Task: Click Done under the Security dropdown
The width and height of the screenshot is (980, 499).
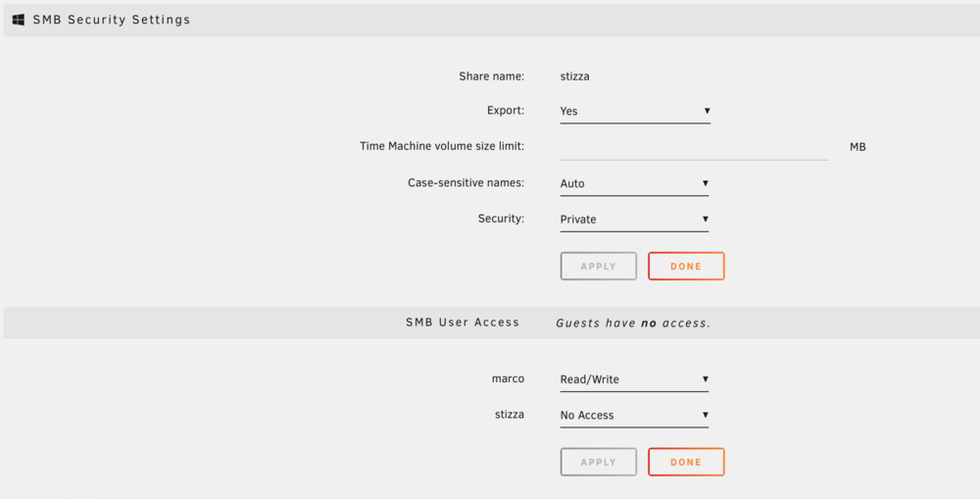Action: point(686,267)
